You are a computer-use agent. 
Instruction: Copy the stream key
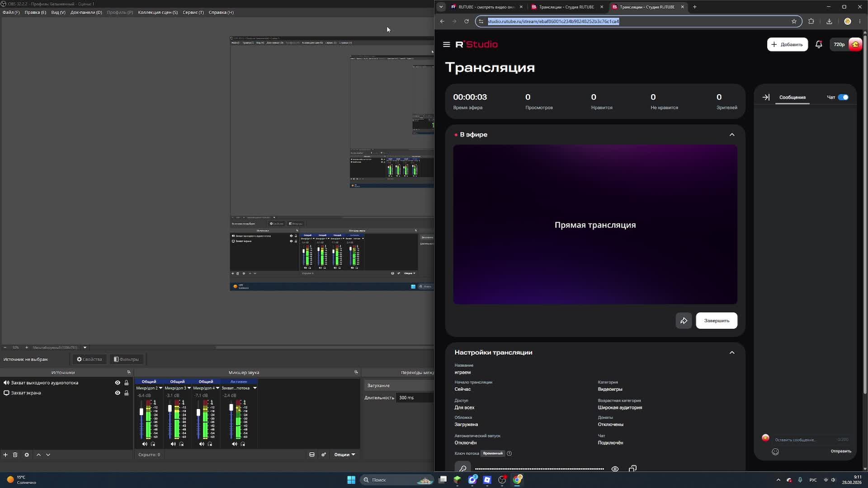tap(632, 469)
